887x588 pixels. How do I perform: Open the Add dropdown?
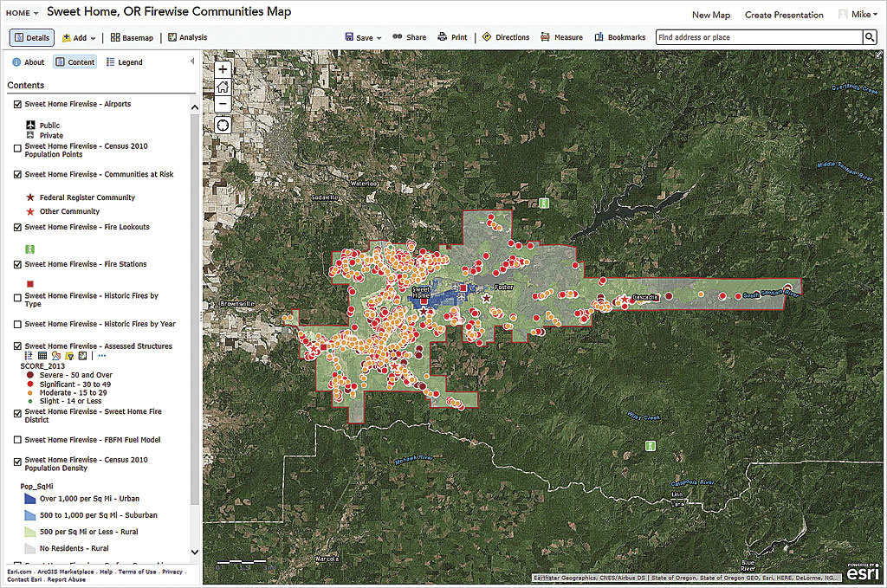(79, 38)
